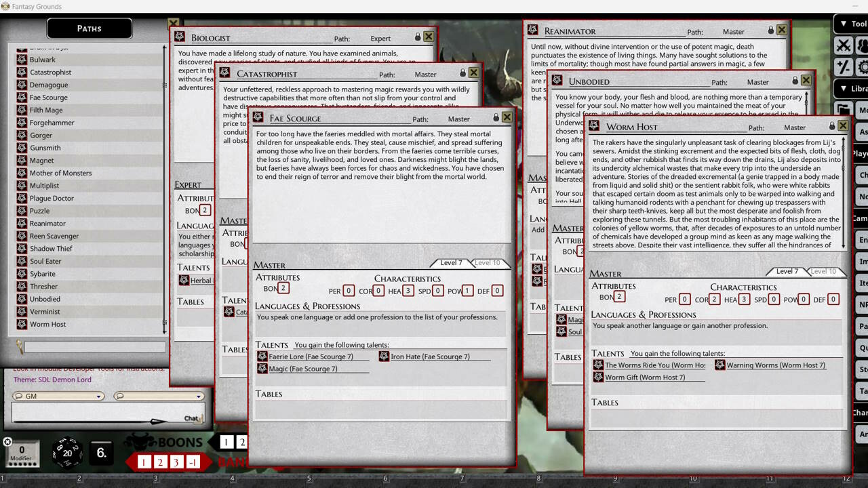Open the Worm Gift talent link icon
Screen dimensions: 868x488
599,378
